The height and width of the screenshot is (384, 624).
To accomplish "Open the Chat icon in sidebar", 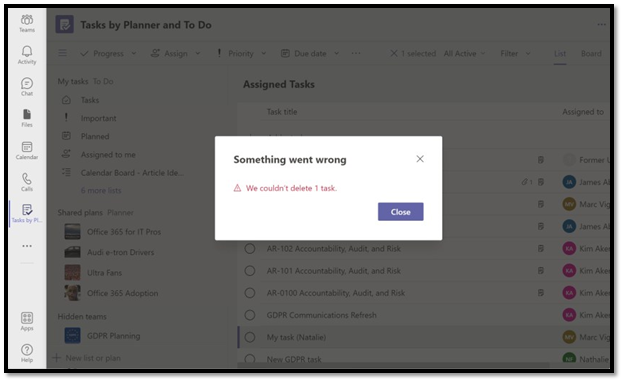I will 27,87.
